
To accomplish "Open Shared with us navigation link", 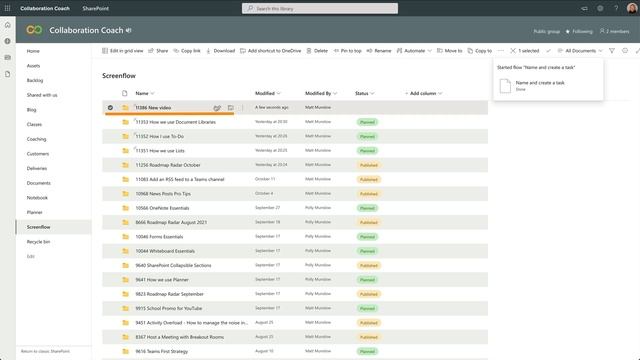I will (42, 95).
